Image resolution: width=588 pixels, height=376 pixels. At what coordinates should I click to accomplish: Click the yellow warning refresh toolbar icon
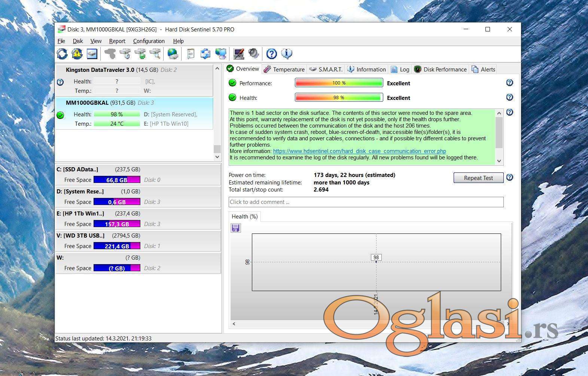coord(77,54)
